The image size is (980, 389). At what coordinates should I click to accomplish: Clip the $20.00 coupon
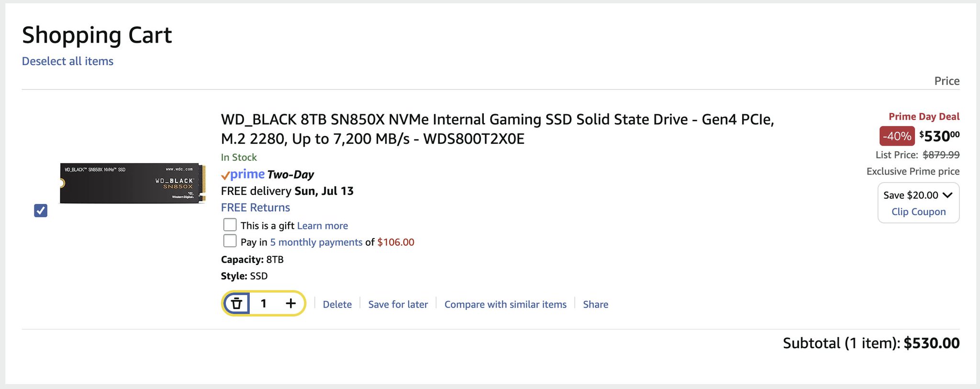pyautogui.click(x=919, y=212)
